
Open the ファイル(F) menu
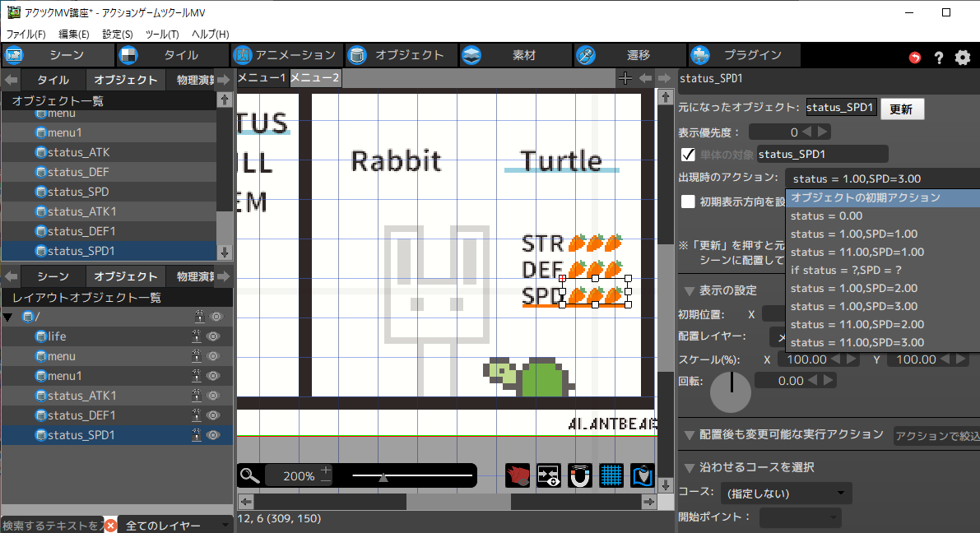26,34
